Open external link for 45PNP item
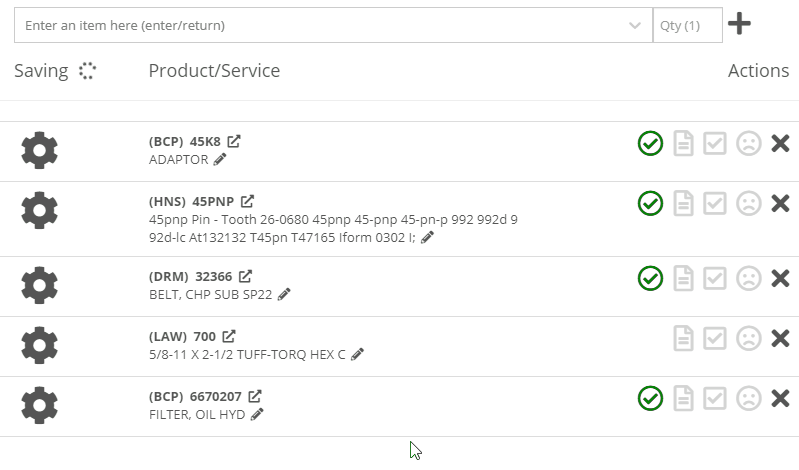799x470 pixels. [247, 201]
